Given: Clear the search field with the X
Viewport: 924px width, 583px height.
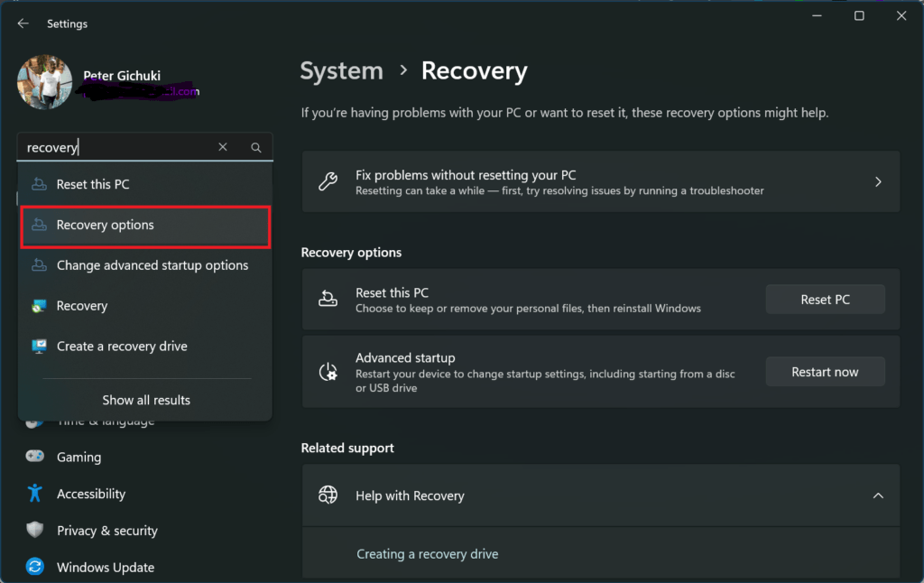Looking at the screenshot, I should coord(223,146).
